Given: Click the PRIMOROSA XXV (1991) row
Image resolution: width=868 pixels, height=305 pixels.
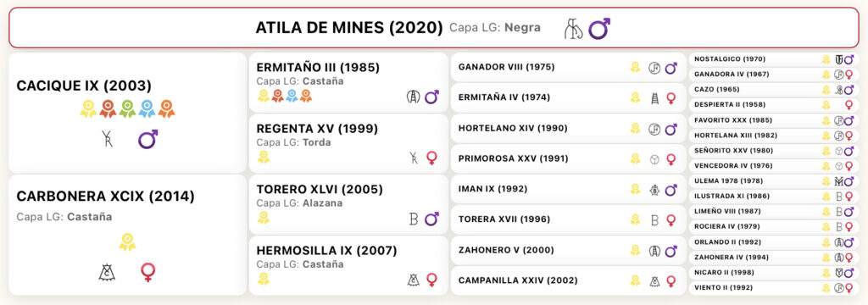Looking at the screenshot, I should (569, 159).
